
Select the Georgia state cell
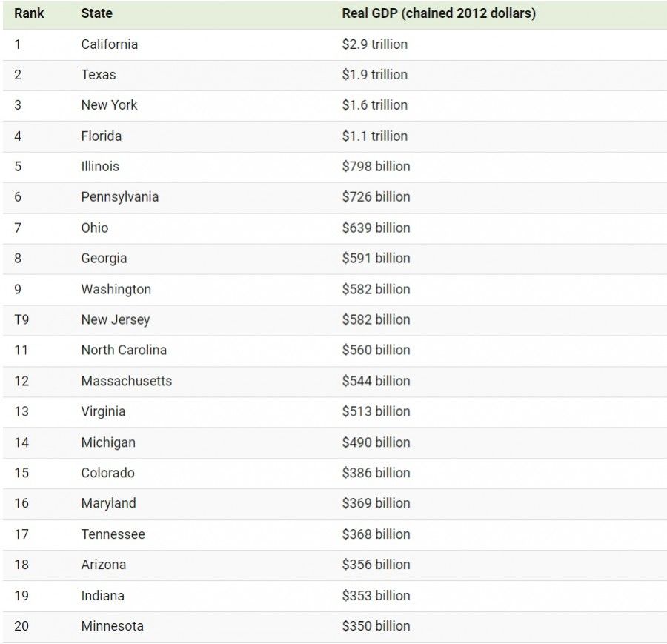(104, 259)
